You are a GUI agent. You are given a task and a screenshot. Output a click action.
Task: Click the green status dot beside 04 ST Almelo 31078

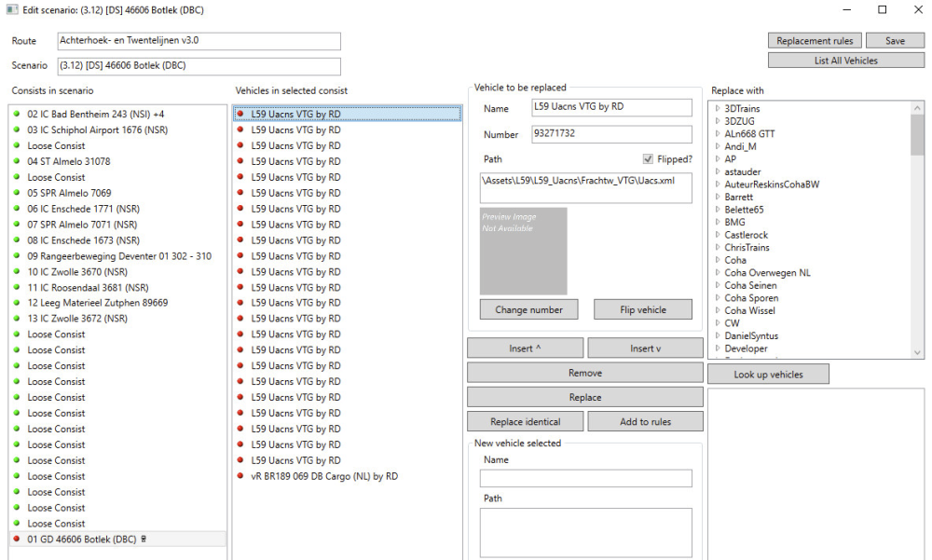click(x=17, y=161)
